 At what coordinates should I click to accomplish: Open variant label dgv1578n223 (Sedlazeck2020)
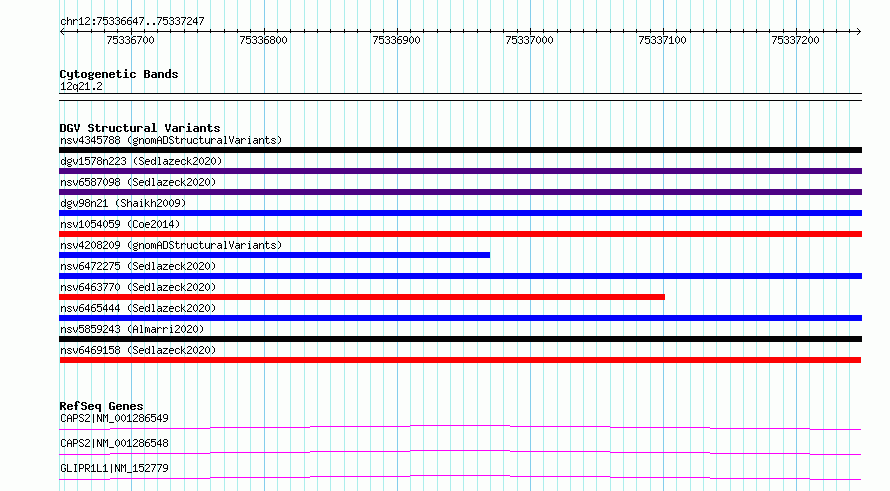click(x=141, y=161)
